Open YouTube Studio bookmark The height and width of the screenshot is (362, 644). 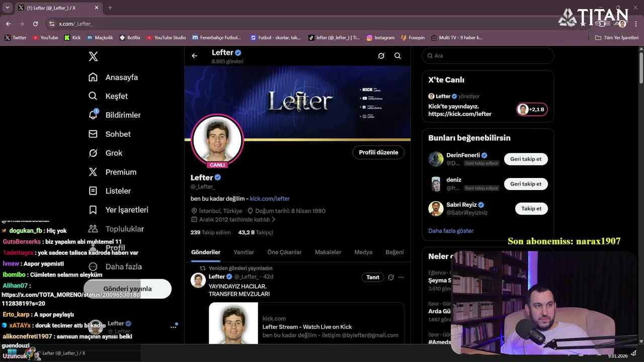pos(166,38)
